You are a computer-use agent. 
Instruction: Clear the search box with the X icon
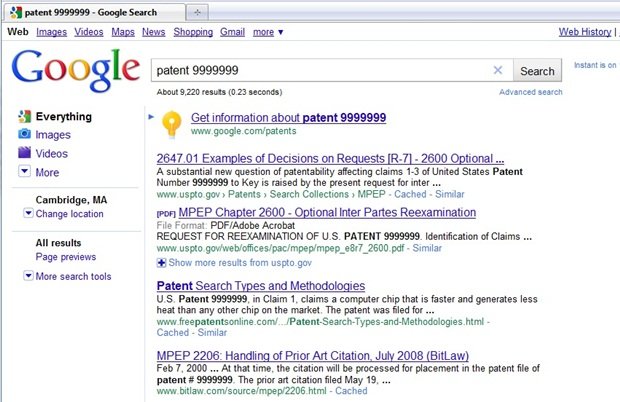click(x=498, y=70)
